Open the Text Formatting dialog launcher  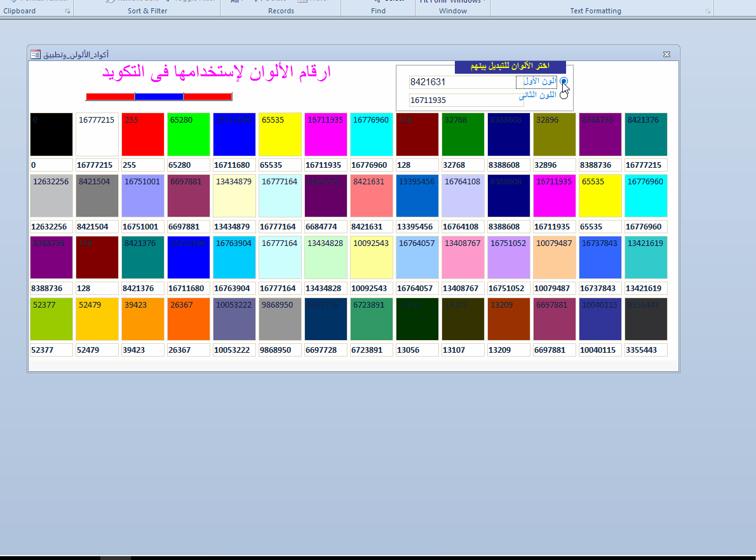708,11
